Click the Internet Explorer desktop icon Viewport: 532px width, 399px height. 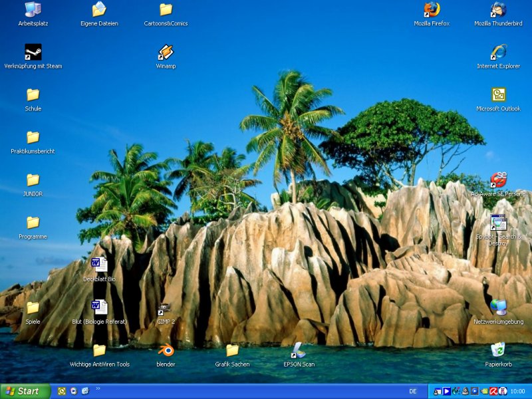click(x=498, y=53)
